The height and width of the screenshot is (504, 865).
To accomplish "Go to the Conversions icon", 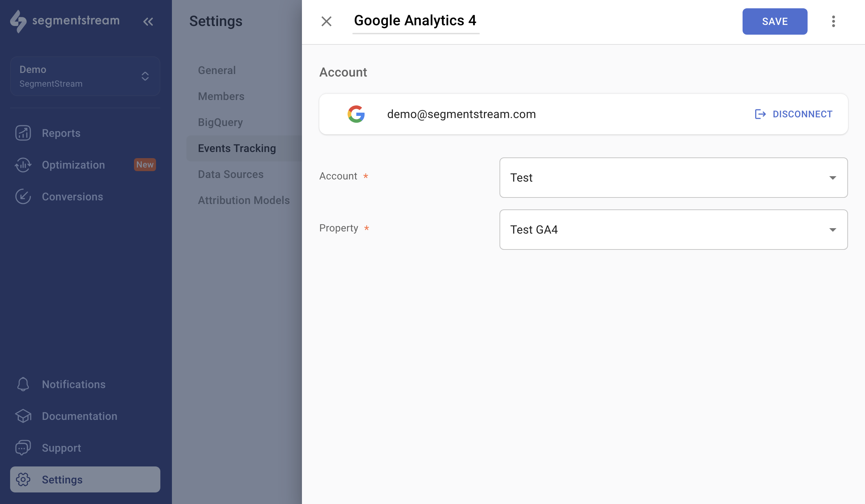I will pos(23,197).
